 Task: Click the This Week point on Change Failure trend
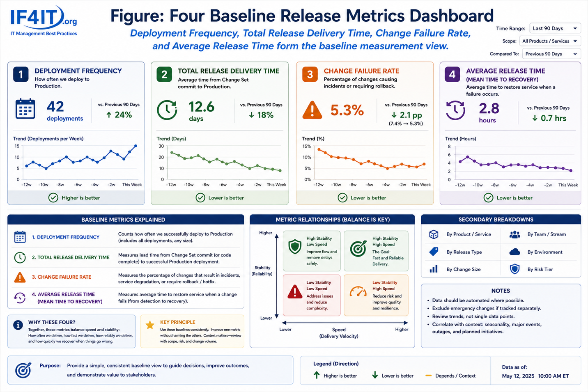point(424,164)
